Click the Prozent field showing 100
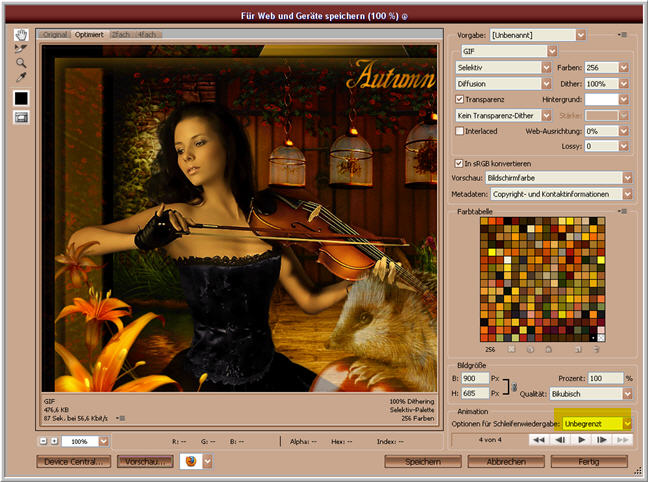This screenshot has height=482, width=648. click(x=605, y=378)
